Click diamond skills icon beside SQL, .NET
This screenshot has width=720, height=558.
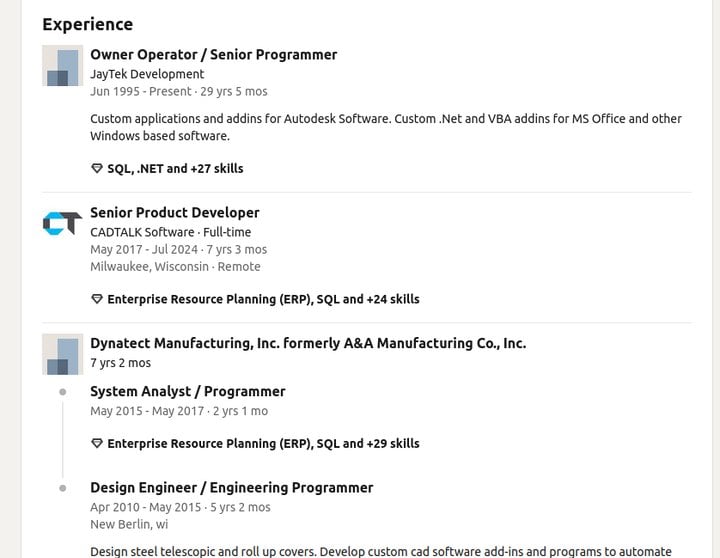click(x=96, y=169)
